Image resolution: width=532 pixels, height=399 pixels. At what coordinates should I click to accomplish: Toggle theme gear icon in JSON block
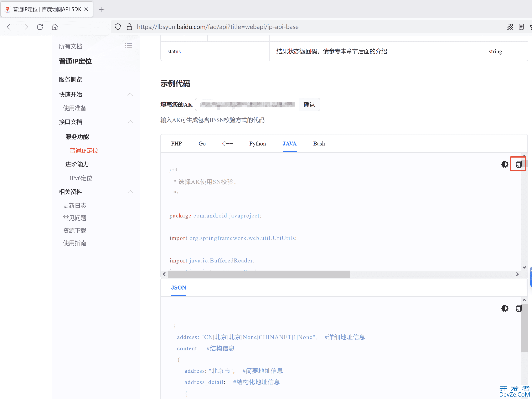[505, 308]
